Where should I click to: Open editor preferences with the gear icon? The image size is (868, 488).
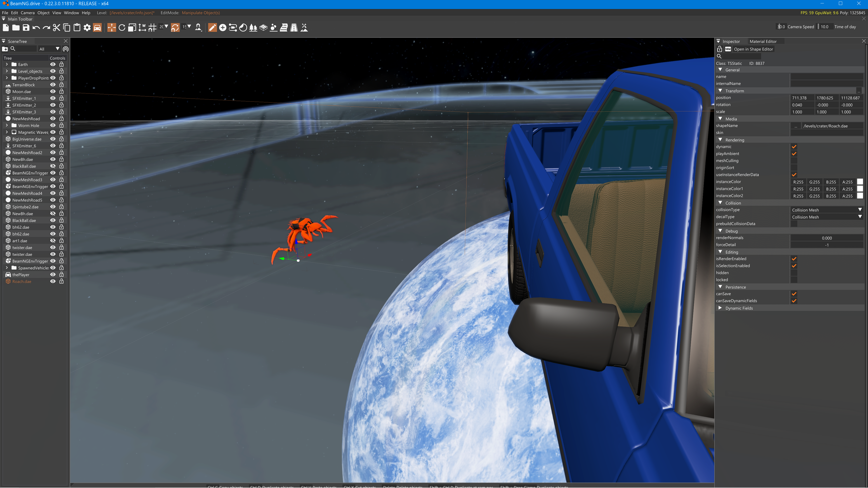click(87, 28)
